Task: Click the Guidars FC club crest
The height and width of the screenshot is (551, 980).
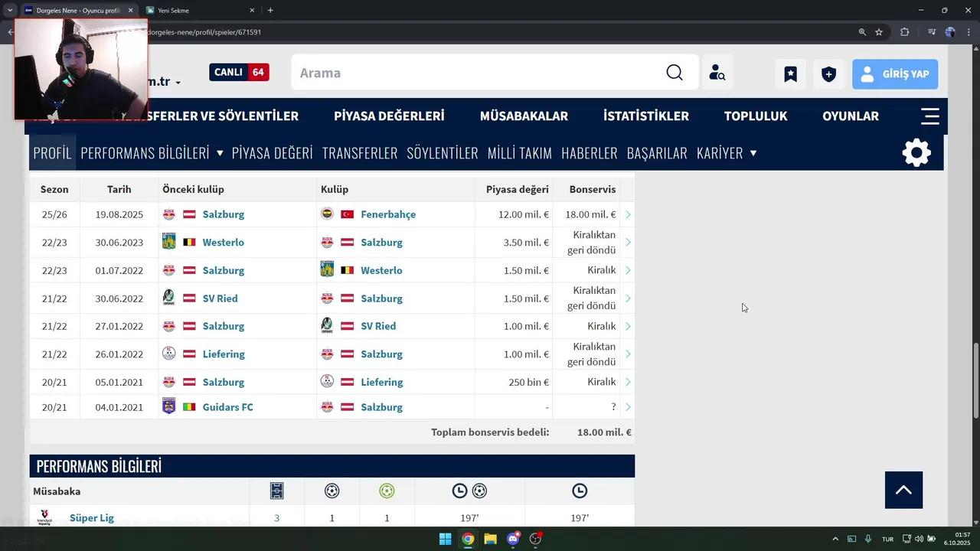Action: pos(169,406)
